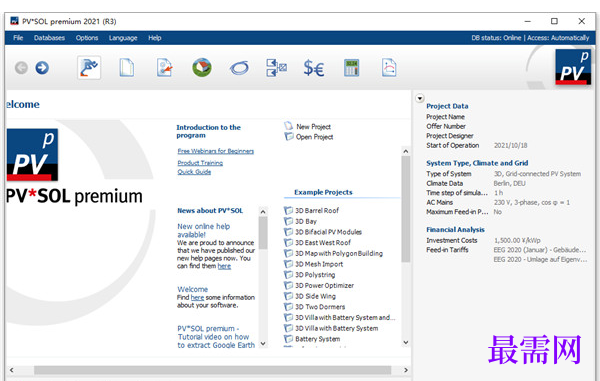The height and width of the screenshot is (381, 600).
Task: Click the New Project icon
Action: point(289,126)
